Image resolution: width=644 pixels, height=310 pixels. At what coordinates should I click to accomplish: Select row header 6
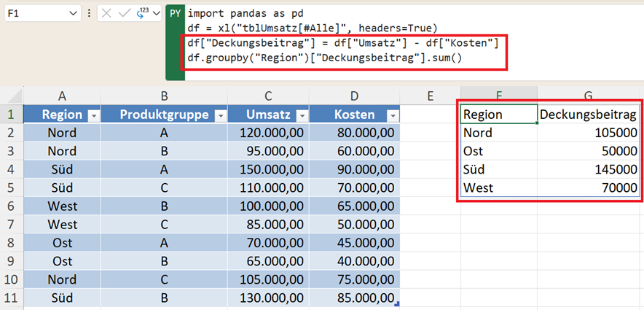coord(12,206)
